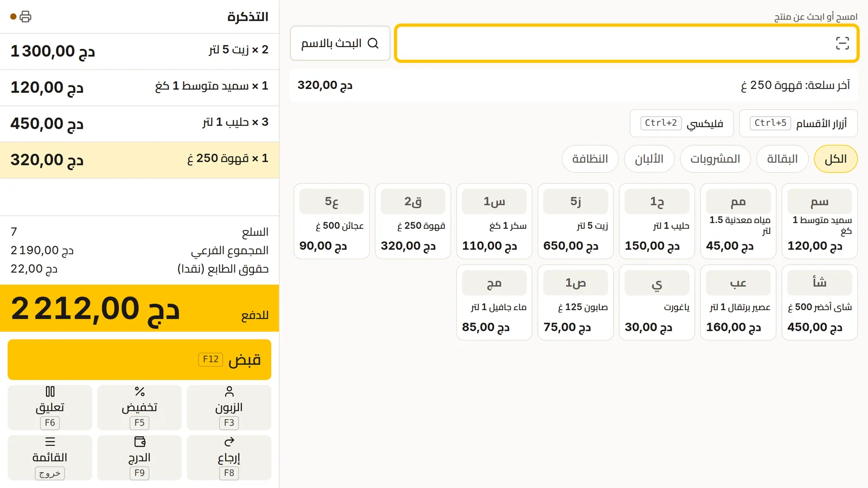868x488 pixels.
Task: Click the شأ tile icon for شاي أخضر
Action: [819, 283]
